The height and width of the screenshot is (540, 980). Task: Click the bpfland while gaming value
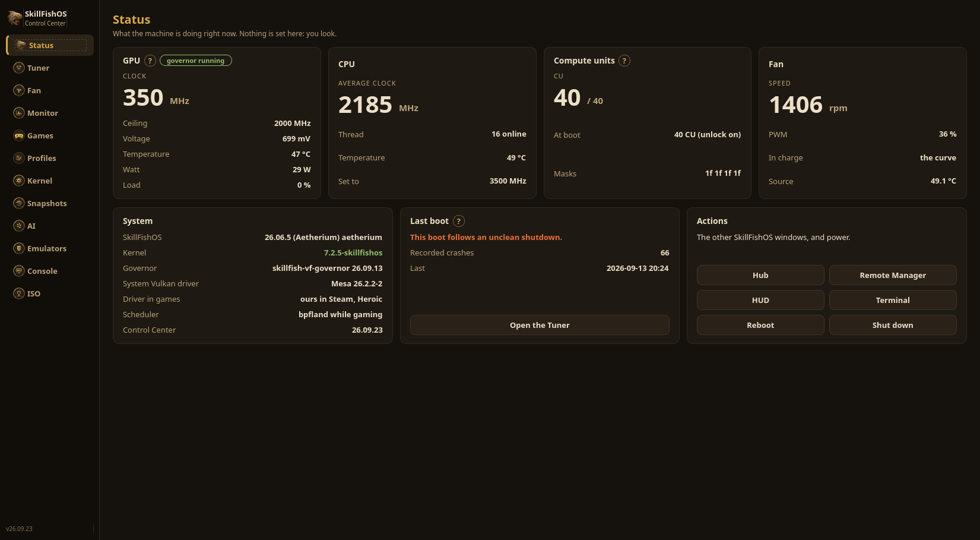[x=341, y=315]
